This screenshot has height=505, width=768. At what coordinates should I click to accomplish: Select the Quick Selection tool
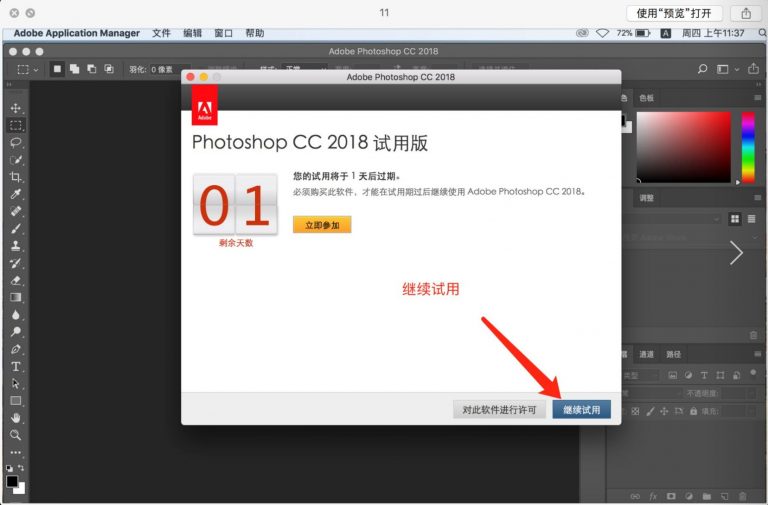(16, 160)
